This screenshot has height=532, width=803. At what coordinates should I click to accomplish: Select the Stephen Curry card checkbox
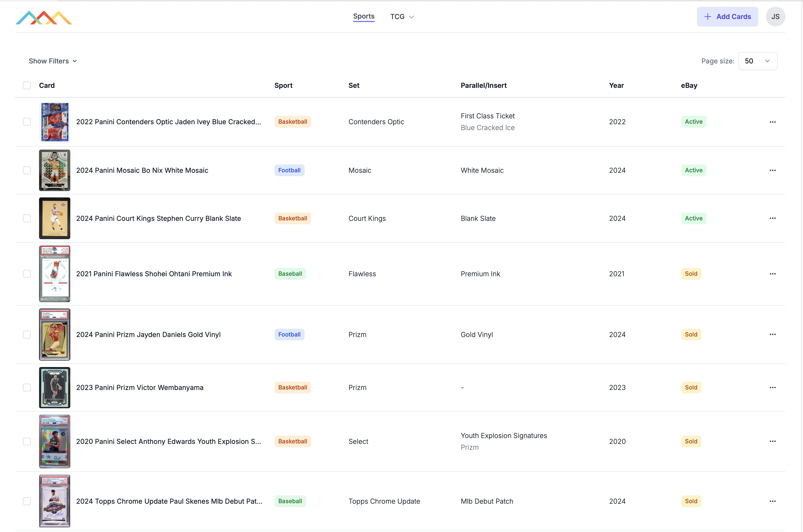click(27, 218)
